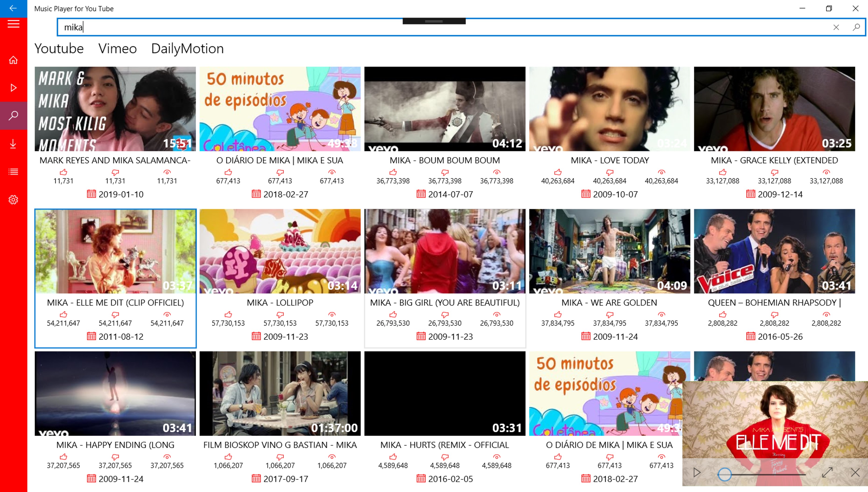Screen dimensions: 868x492
Task: Open Settings gear in sidebar
Action: coord(13,200)
